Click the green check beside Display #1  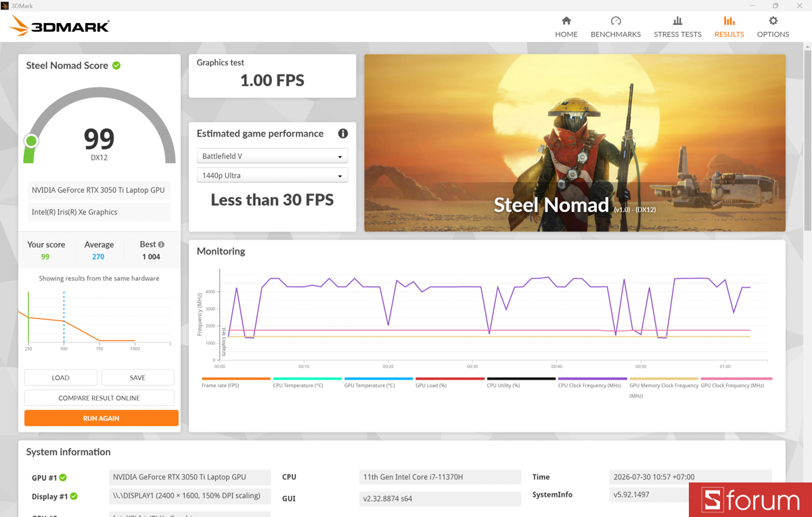(74, 497)
